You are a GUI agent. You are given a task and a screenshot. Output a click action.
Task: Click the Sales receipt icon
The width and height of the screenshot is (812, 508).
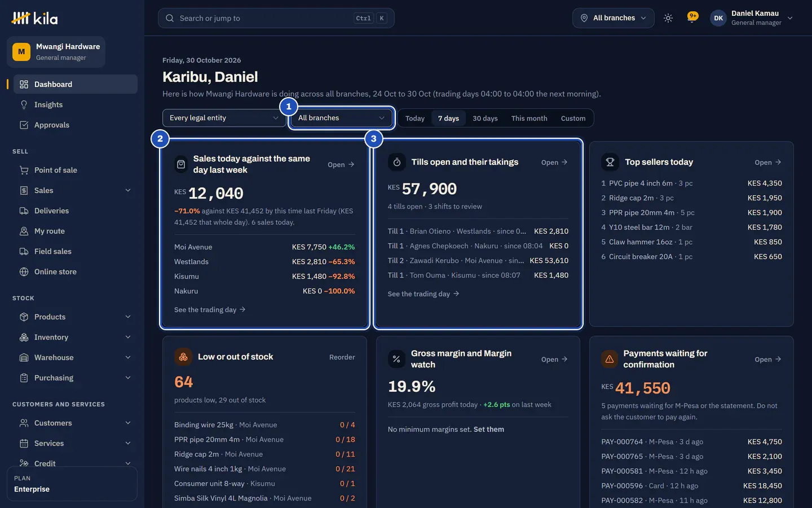24,190
